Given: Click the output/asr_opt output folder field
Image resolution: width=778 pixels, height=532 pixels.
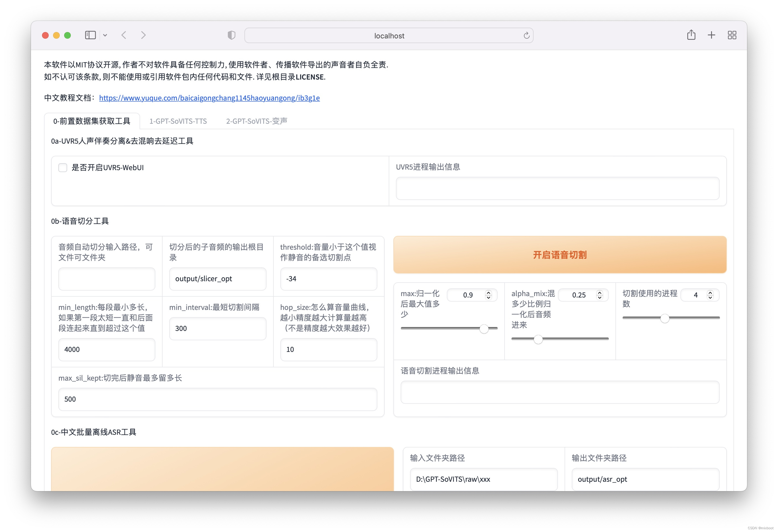Looking at the screenshot, I should (646, 479).
